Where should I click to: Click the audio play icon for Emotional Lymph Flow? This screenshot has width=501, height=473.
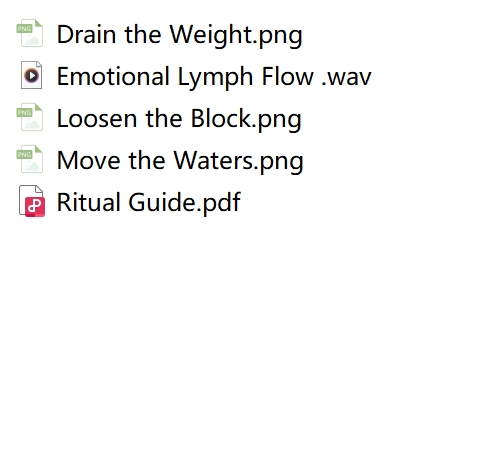click(x=31, y=75)
